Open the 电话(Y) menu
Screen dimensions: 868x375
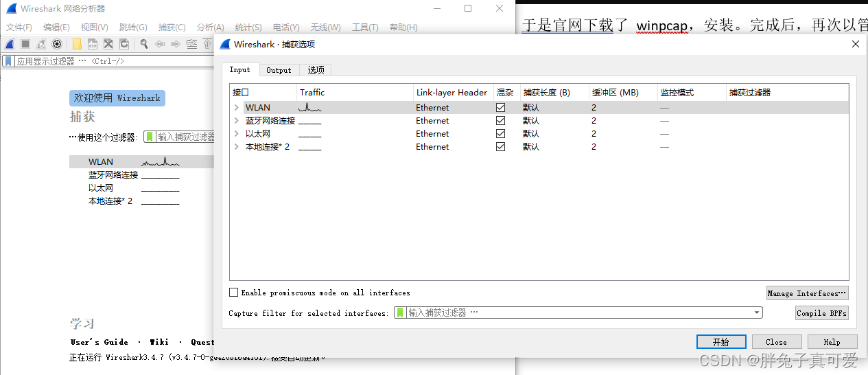click(x=286, y=27)
